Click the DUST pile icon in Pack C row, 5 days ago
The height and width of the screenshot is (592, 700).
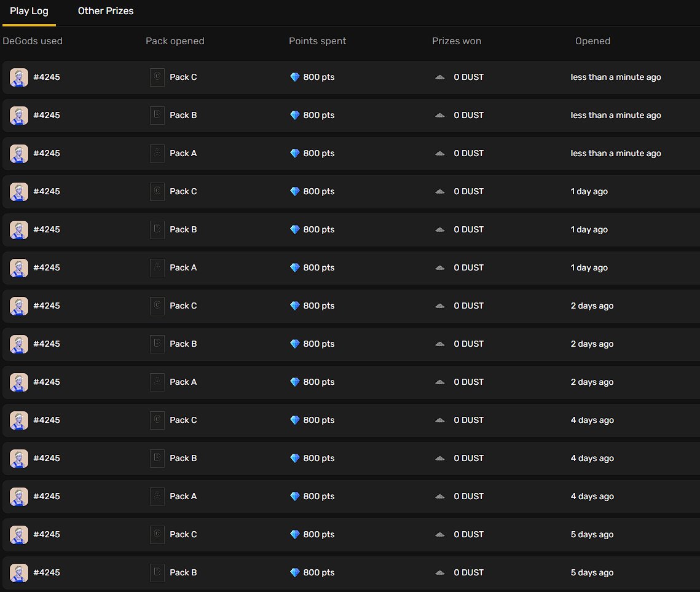[x=440, y=534]
